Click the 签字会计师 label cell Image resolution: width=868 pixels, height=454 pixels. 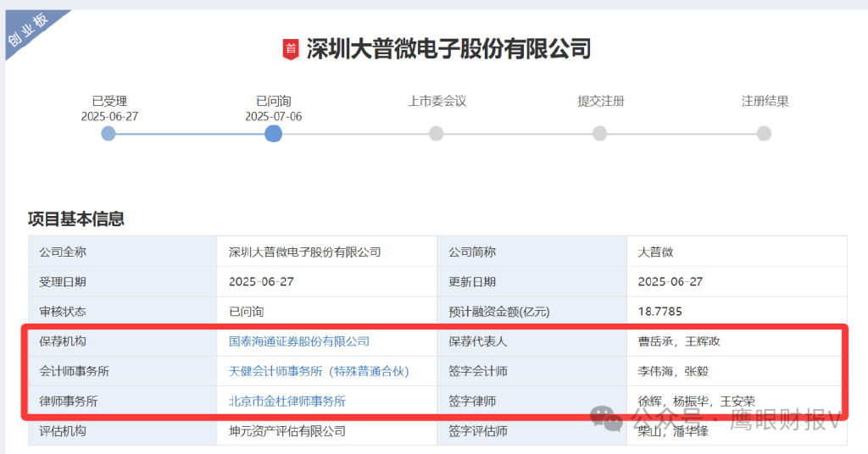(x=532, y=371)
